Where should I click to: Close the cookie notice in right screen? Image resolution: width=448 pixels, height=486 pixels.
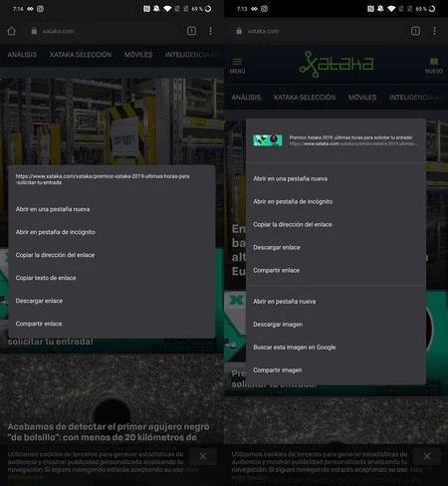(x=427, y=456)
